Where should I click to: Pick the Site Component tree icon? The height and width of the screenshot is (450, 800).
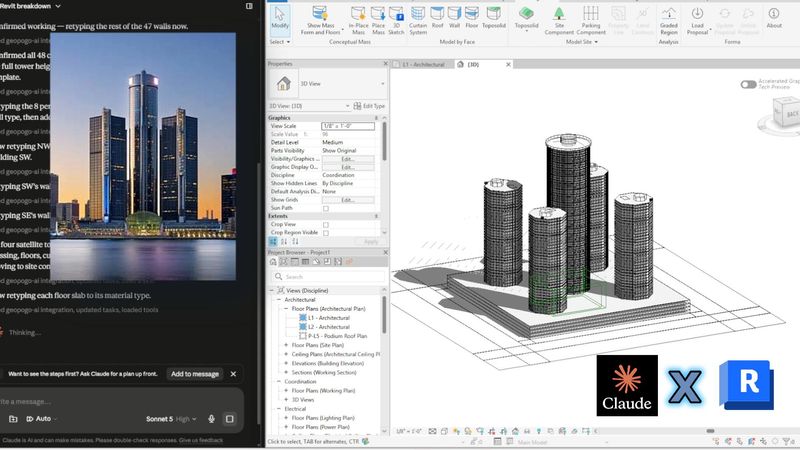coord(559,20)
